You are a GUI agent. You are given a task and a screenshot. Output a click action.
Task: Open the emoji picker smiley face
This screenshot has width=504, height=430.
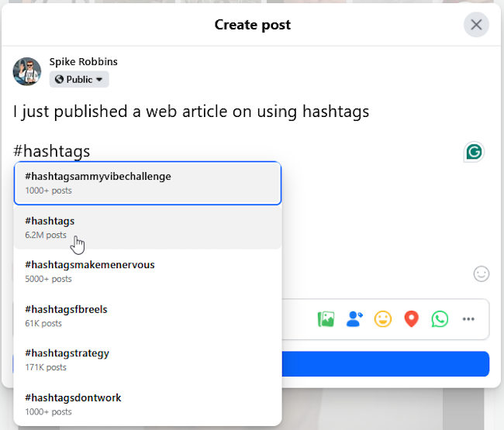click(x=482, y=273)
